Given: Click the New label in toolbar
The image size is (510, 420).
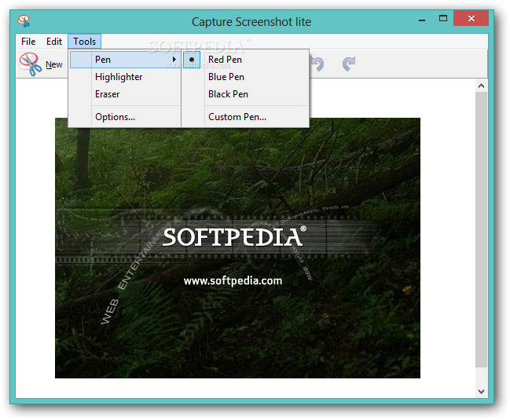Looking at the screenshot, I should pyautogui.click(x=53, y=64).
